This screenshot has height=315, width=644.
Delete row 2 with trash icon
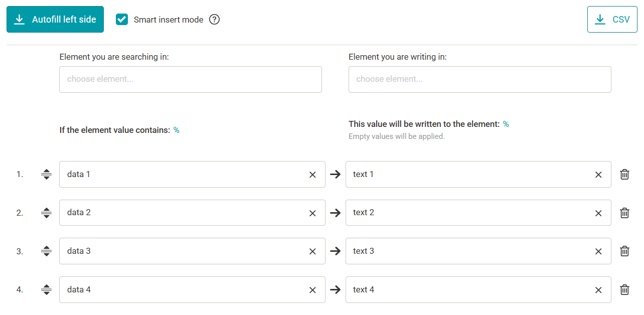click(624, 213)
